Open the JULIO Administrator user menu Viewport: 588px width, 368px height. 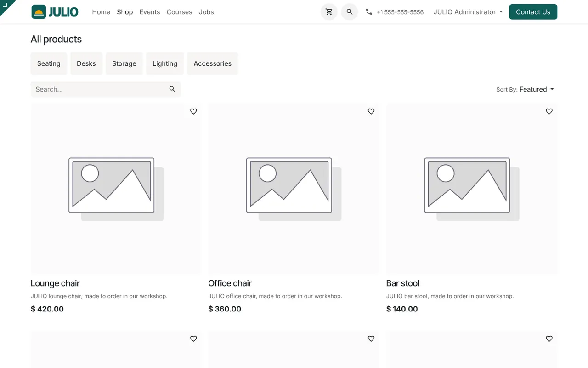point(468,12)
